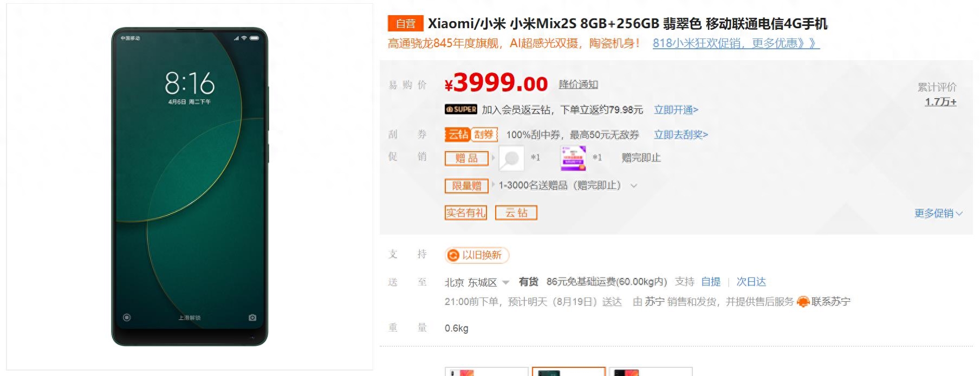Select the green color variant thumbnail

click(x=568, y=372)
